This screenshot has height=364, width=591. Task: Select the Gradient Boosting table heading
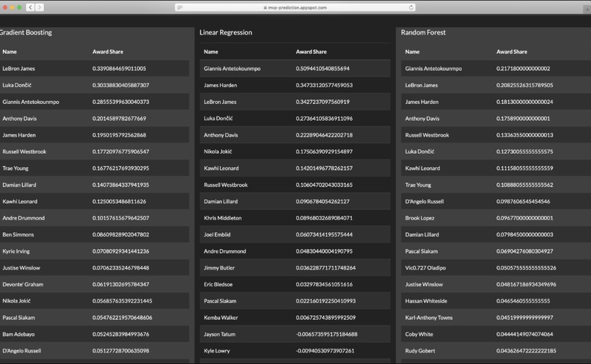(26, 32)
